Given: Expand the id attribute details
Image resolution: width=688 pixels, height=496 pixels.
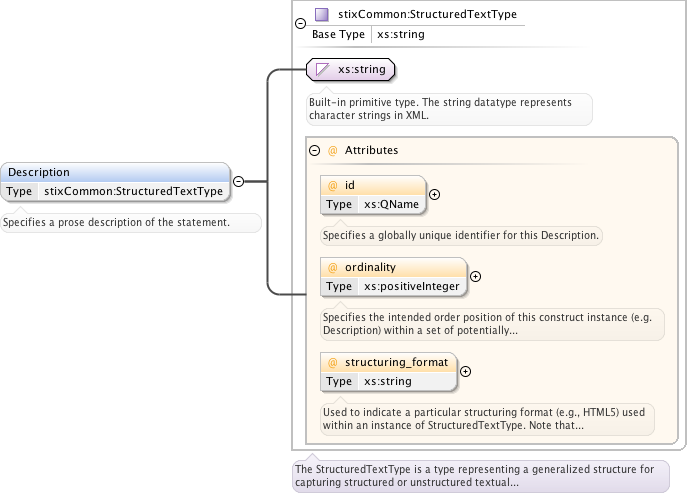Looking at the screenshot, I should pyautogui.click(x=435, y=195).
